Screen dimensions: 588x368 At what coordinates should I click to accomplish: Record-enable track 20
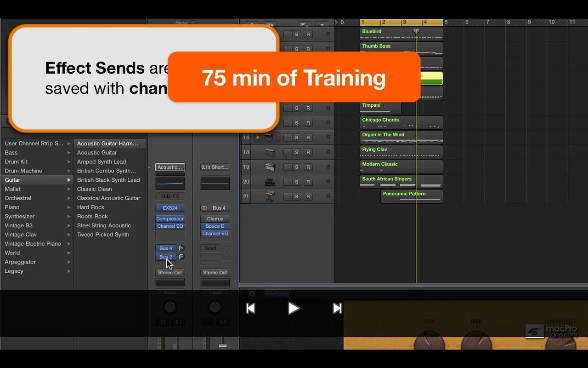coord(308,182)
